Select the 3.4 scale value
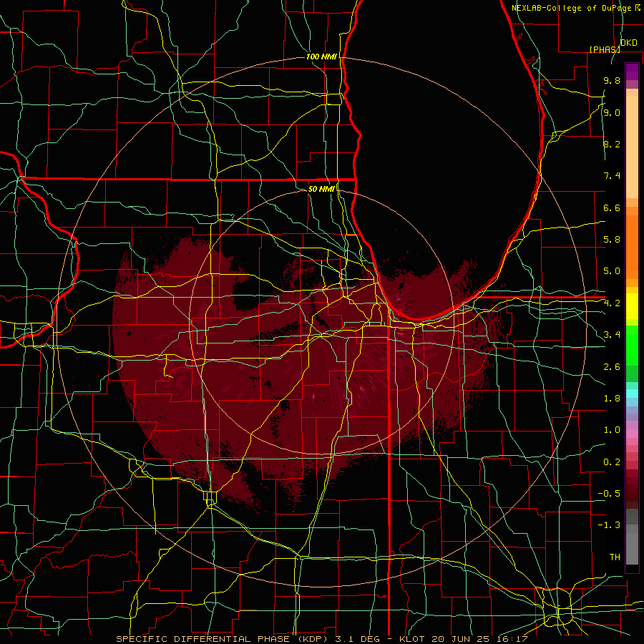644x644 pixels. tap(612, 335)
